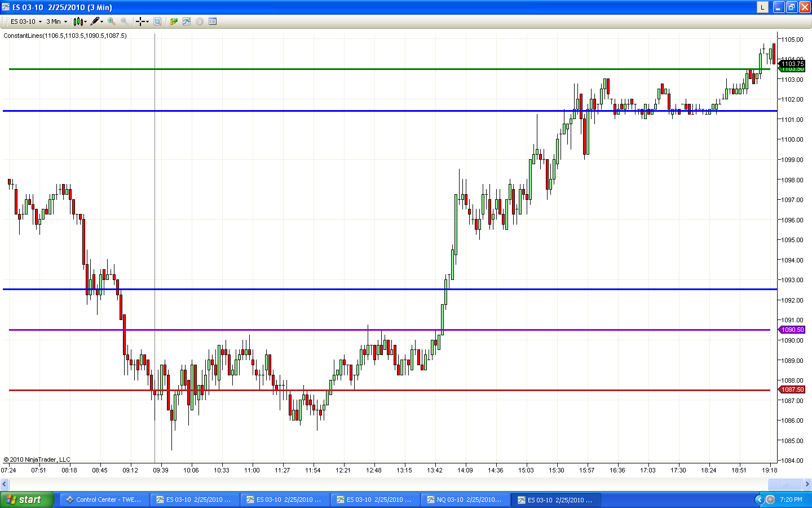The height and width of the screenshot is (508, 812).
Task: Click the zoom out magnifier
Action: point(124,21)
